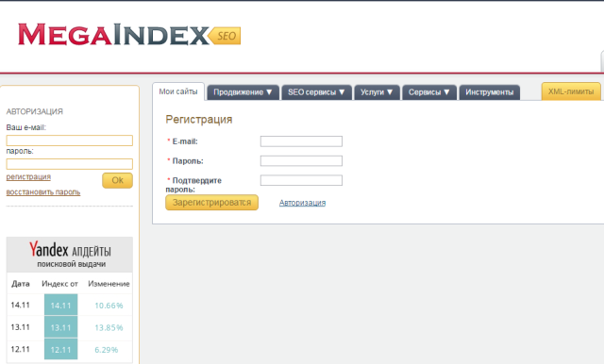Open the XML-лимиты tab
The width and height of the screenshot is (604, 364).
pos(571,91)
